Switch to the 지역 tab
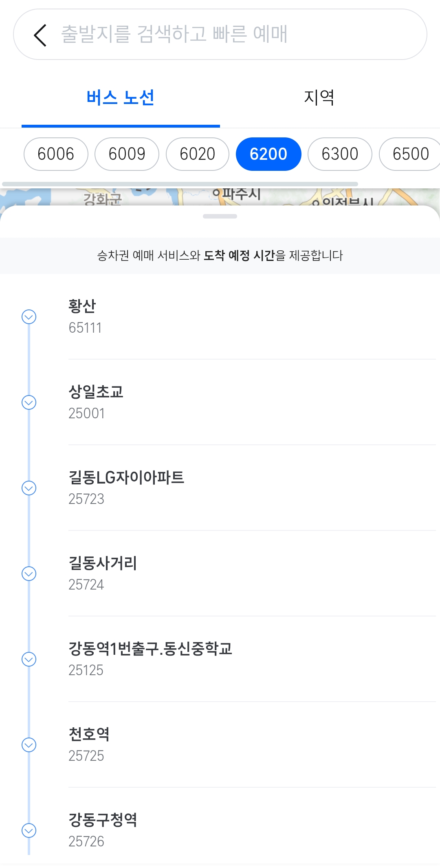 pyautogui.click(x=319, y=98)
